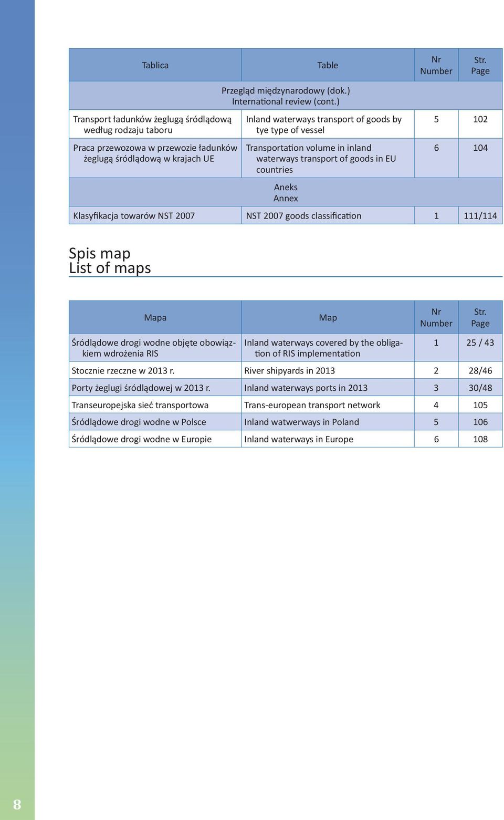This screenshot has height=820, width=504.
Task: Select 'Transport ładunków żeglugą śródlądową' entry
Action: coord(152,119)
